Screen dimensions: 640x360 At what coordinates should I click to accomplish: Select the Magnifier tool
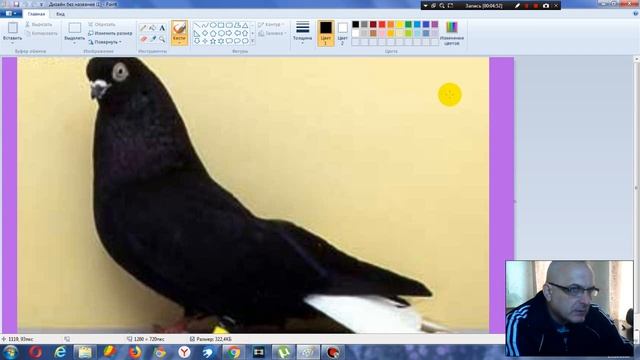[162, 39]
